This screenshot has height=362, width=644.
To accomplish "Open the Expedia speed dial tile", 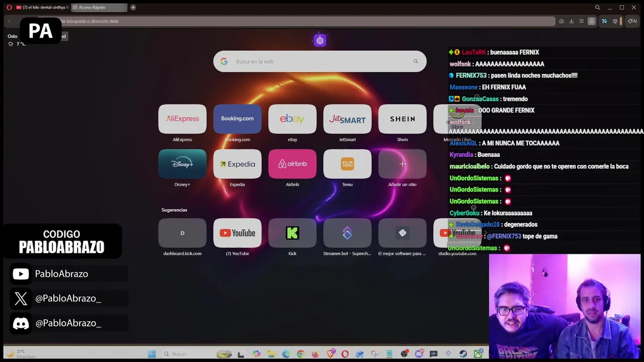I will (237, 164).
